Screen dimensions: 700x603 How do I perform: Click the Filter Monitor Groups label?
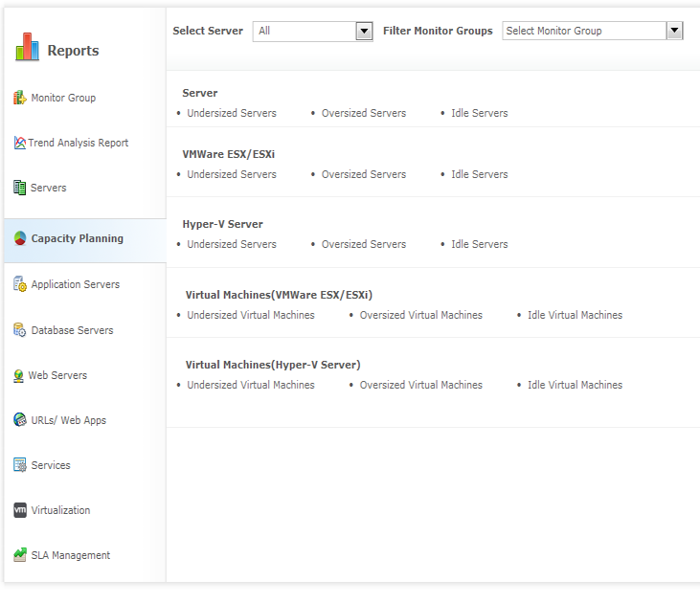(x=438, y=31)
